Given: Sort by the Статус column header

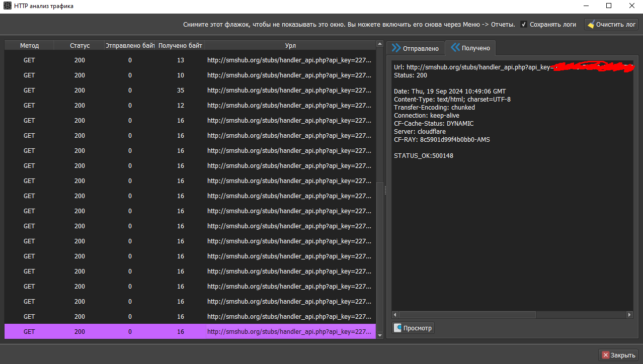Looking at the screenshot, I should click(79, 45).
